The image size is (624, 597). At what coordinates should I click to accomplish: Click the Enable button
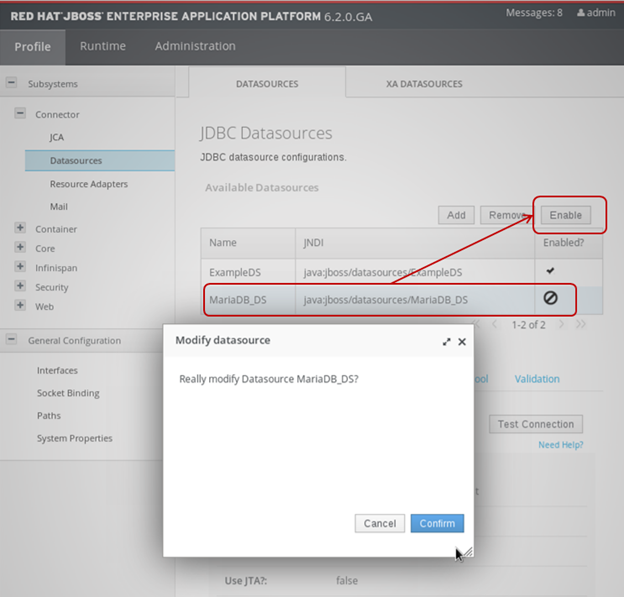coord(565,215)
